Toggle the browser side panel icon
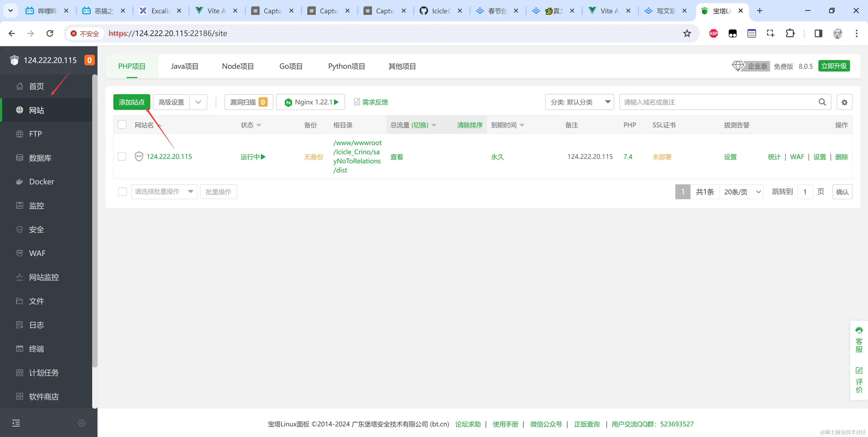Image resolution: width=868 pixels, height=437 pixels. (818, 33)
